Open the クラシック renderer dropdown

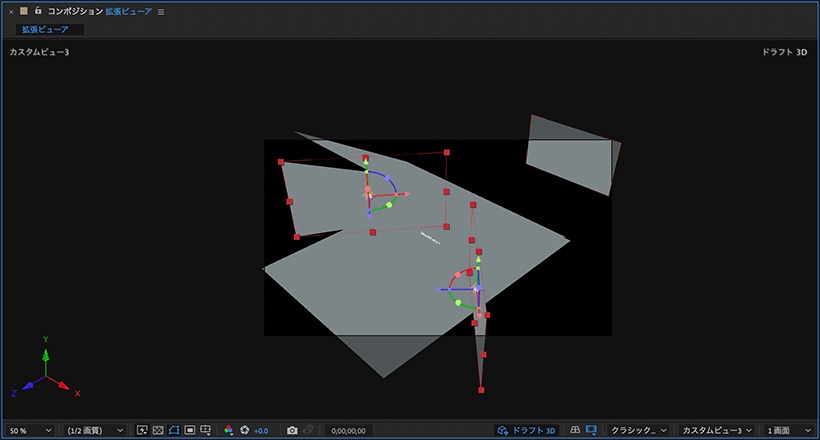pyautogui.click(x=639, y=431)
